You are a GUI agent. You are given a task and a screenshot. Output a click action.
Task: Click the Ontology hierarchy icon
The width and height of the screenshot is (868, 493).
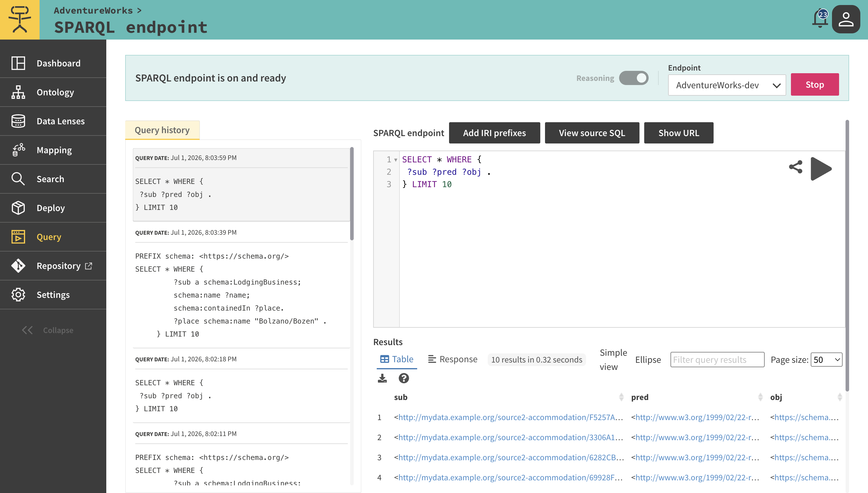pyautogui.click(x=18, y=92)
